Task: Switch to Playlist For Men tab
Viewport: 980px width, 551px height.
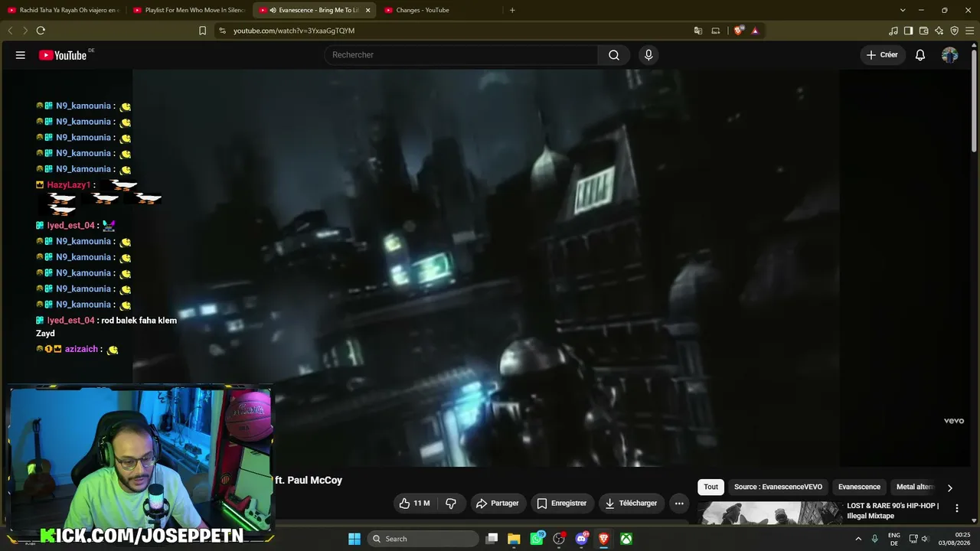Action: pos(188,10)
